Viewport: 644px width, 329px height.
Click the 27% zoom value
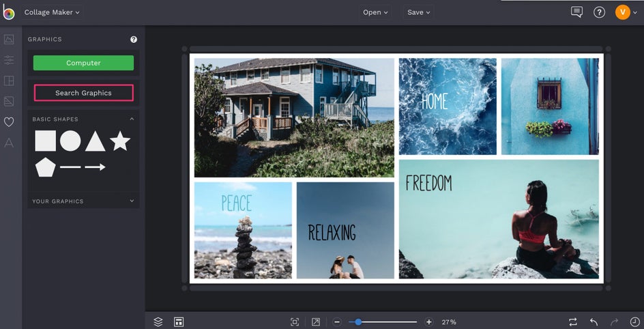click(449, 322)
